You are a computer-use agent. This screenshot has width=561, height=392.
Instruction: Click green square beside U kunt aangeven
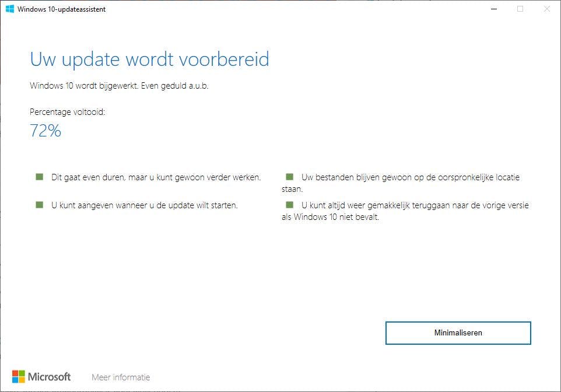pos(39,205)
